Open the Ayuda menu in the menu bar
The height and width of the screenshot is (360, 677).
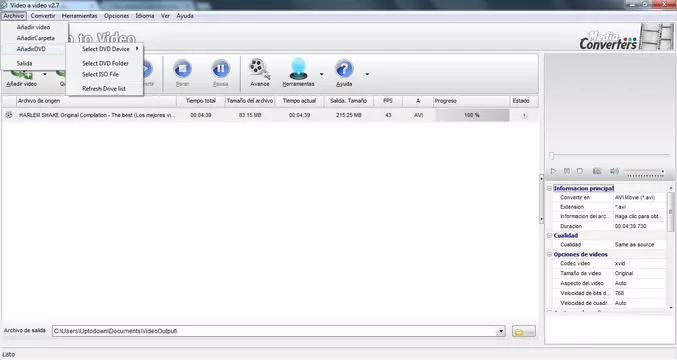click(185, 16)
